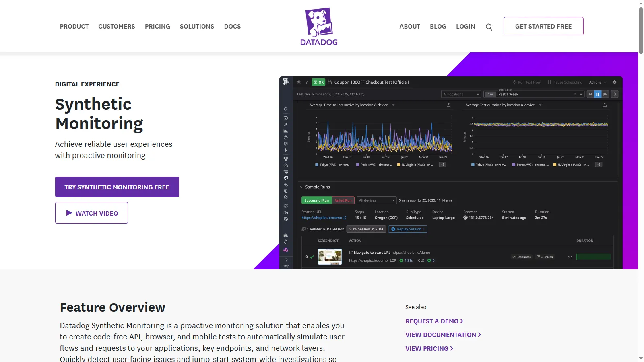Step time range backward with rewind button
Viewport: 644px width, 362px height.
click(590, 94)
